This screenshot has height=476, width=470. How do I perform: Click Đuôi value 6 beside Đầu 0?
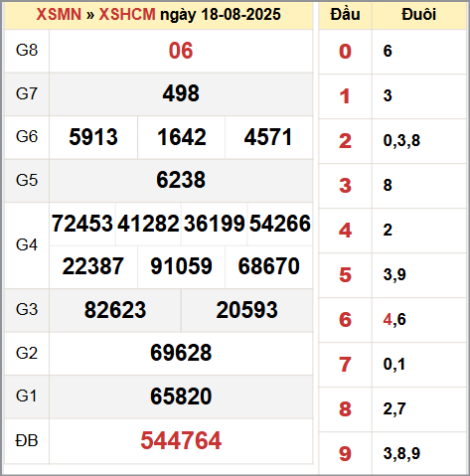pyautogui.click(x=388, y=51)
